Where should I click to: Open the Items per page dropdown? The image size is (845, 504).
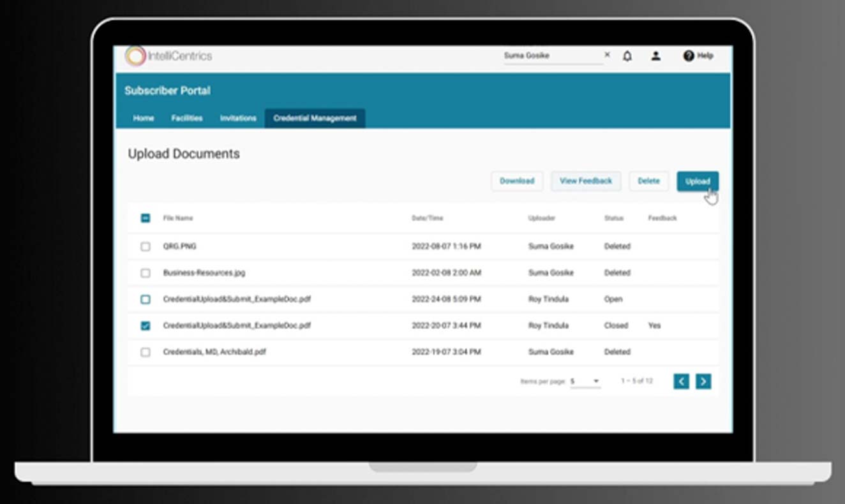585,382
